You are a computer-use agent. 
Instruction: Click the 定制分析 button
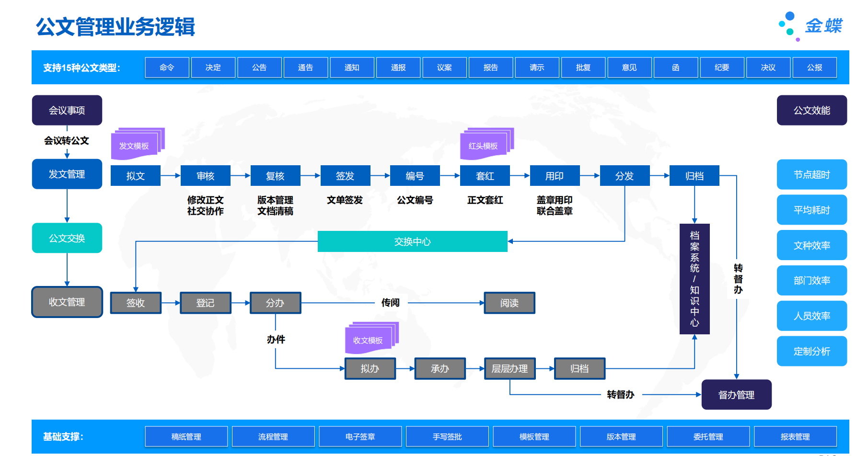(811, 351)
